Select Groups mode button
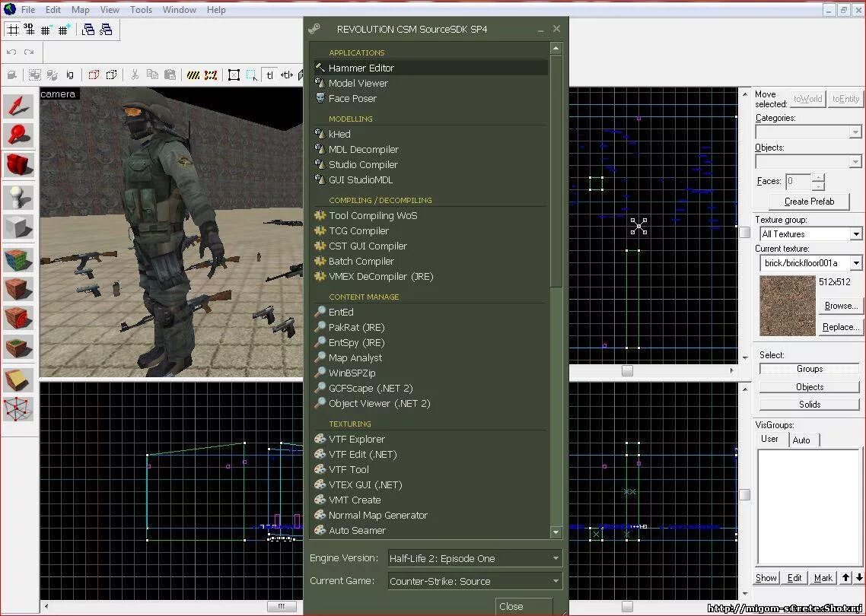 pyautogui.click(x=810, y=369)
